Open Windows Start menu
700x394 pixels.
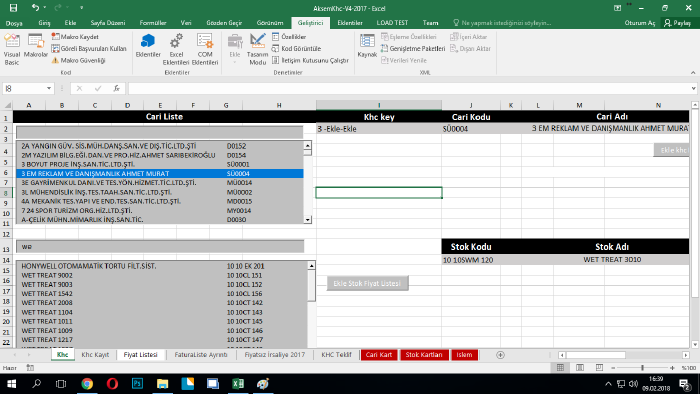[12, 384]
